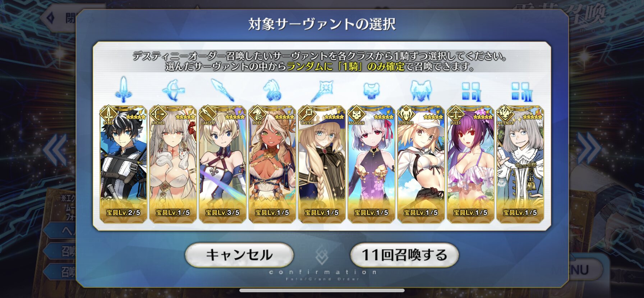Screen dimensions: 644x298
Task: Select the Lancer servant card with NP Lv.3/5
Action: tap(222, 164)
